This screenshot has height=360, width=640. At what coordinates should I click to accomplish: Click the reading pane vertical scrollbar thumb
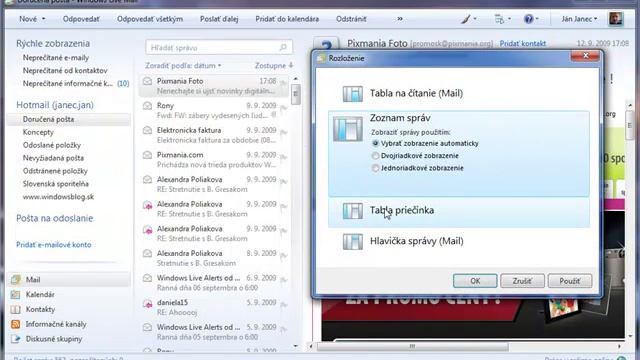tap(630, 125)
